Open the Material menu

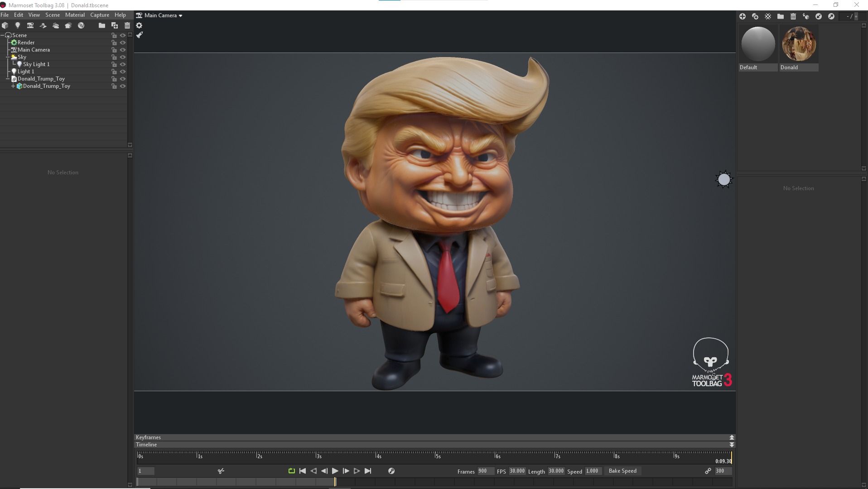coord(75,15)
